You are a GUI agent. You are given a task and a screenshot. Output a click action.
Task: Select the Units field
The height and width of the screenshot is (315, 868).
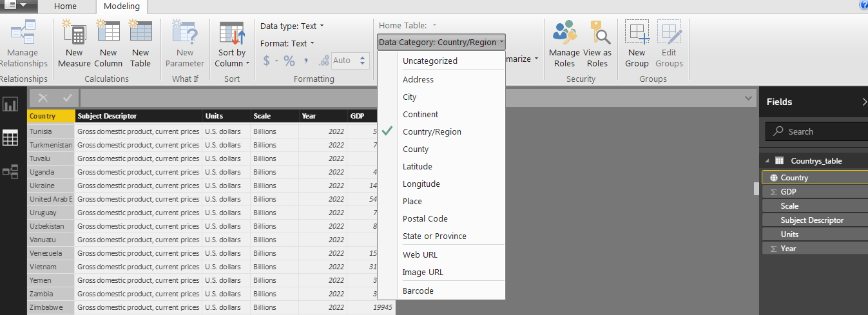click(x=815, y=234)
